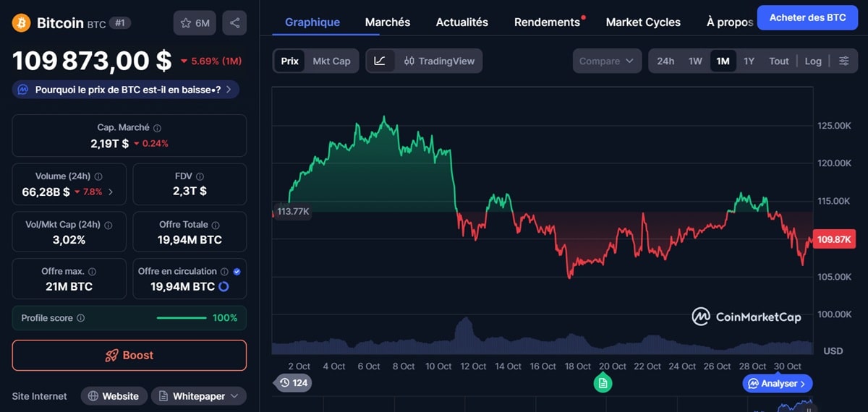Toggle Log scale on chart
This screenshot has height=412, width=868.
pos(813,61)
